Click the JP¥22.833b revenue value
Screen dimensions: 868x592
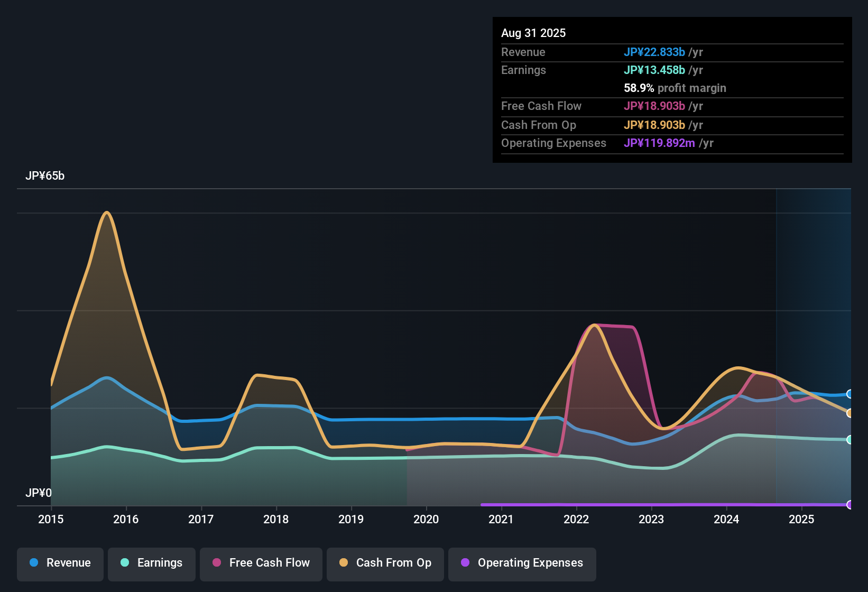point(654,52)
